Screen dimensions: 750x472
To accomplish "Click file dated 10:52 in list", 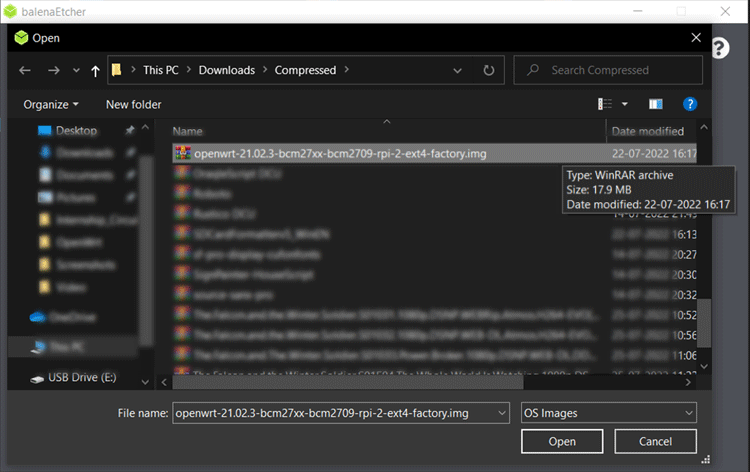I will pos(434,315).
